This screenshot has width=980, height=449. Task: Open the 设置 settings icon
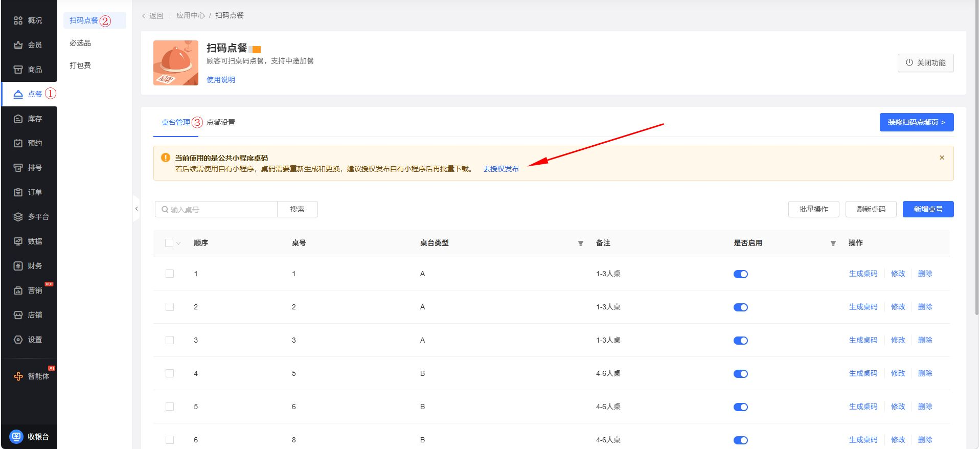click(x=18, y=340)
